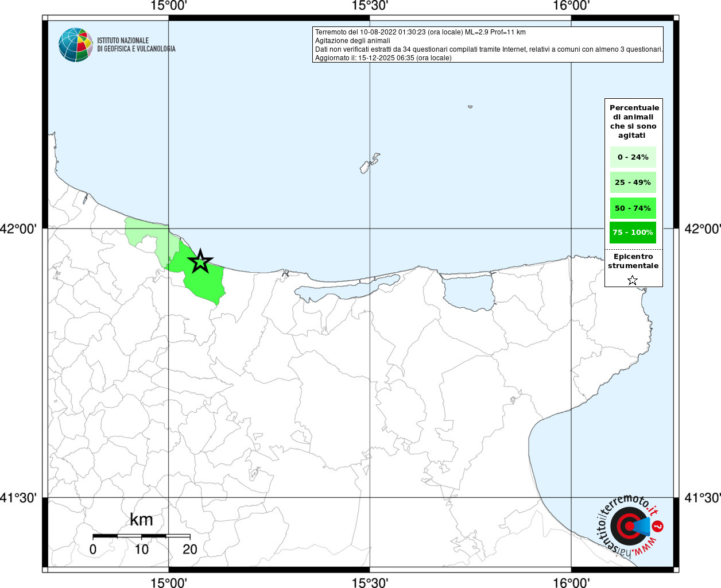
Task: Click the 'Aggiornato il: 15-12-2025' line
Action: point(383,58)
